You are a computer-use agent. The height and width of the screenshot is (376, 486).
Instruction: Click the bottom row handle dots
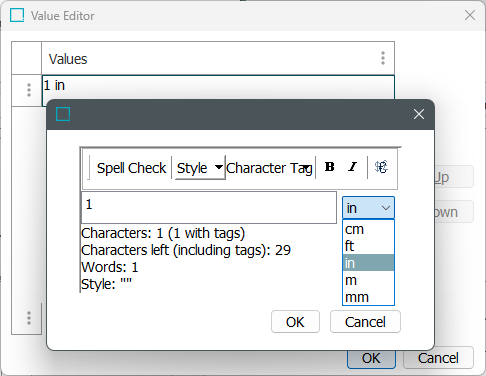coord(29,318)
